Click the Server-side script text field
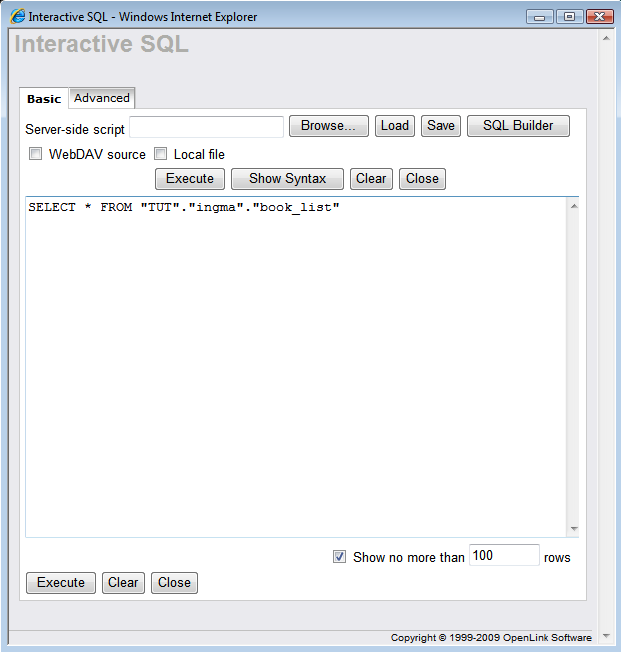The height and width of the screenshot is (652, 621). pos(206,127)
